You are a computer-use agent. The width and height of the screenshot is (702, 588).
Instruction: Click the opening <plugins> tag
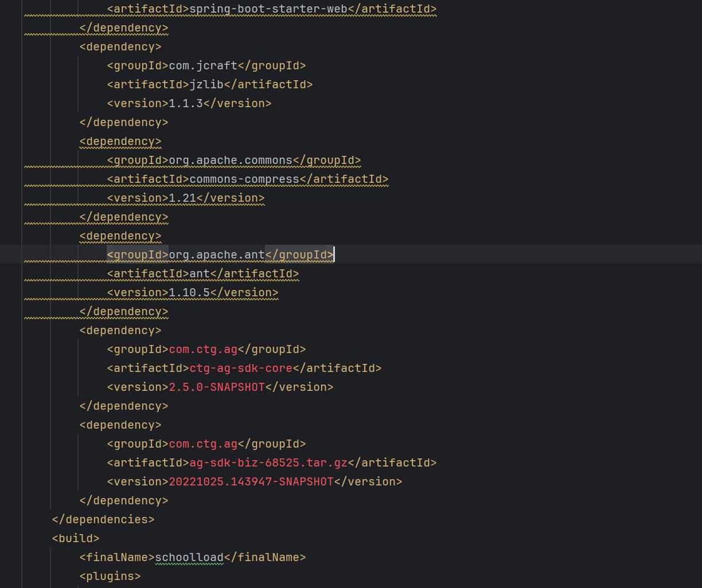click(x=110, y=576)
